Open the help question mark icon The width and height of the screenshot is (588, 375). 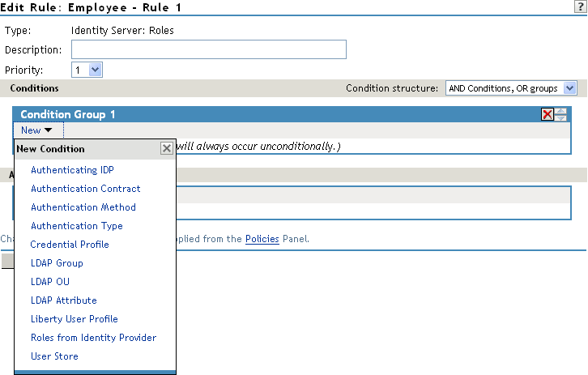(x=580, y=7)
